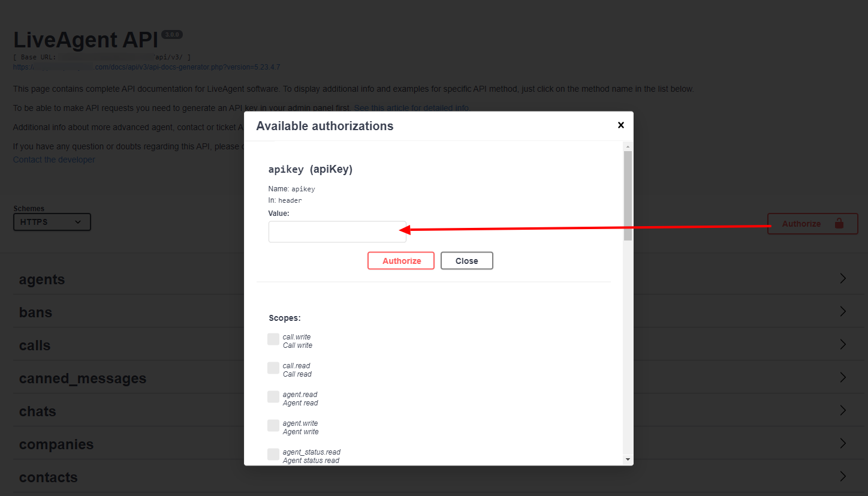
Task: Expand the calls section chevron
Action: click(x=843, y=344)
